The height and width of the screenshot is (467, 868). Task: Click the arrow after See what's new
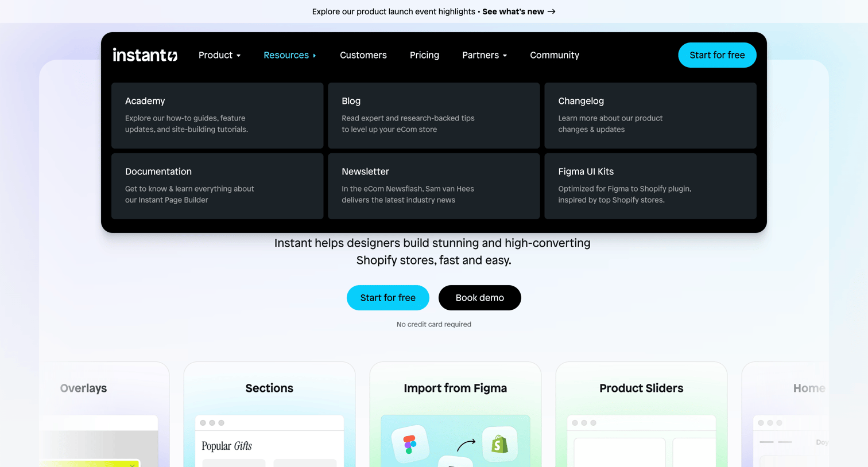coord(551,11)
